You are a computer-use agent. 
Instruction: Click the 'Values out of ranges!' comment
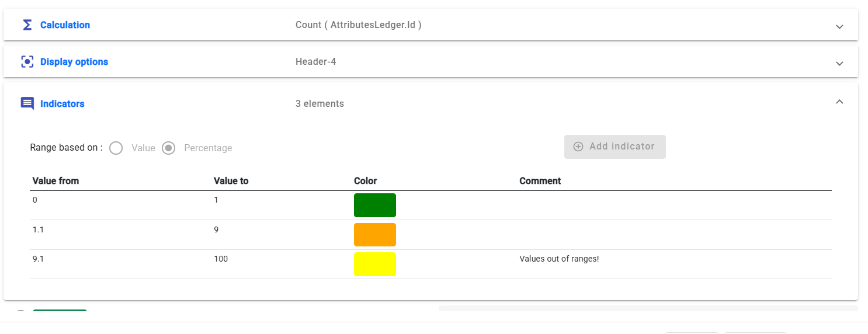559,259
